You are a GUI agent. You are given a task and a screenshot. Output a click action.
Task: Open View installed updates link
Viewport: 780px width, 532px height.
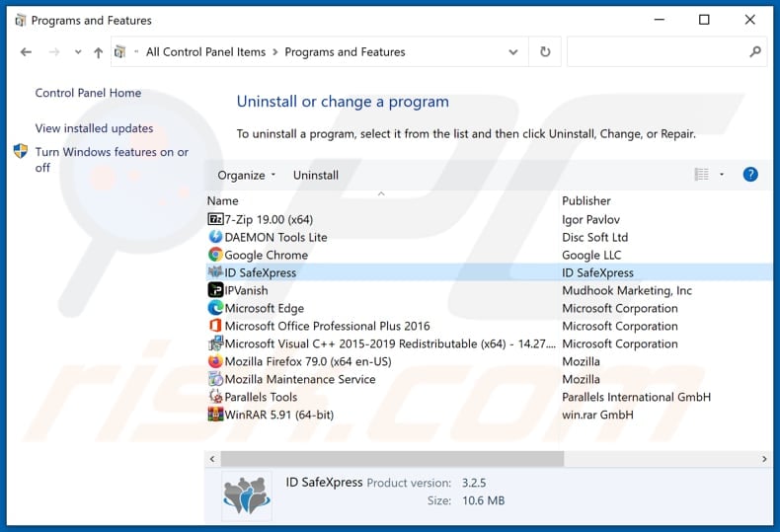click(94, 128)
